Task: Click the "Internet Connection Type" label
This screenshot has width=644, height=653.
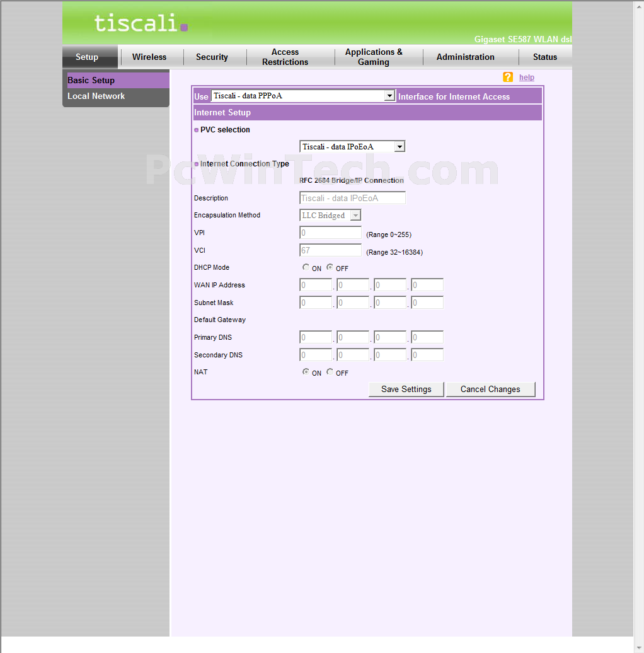Action: click(244, 164)
